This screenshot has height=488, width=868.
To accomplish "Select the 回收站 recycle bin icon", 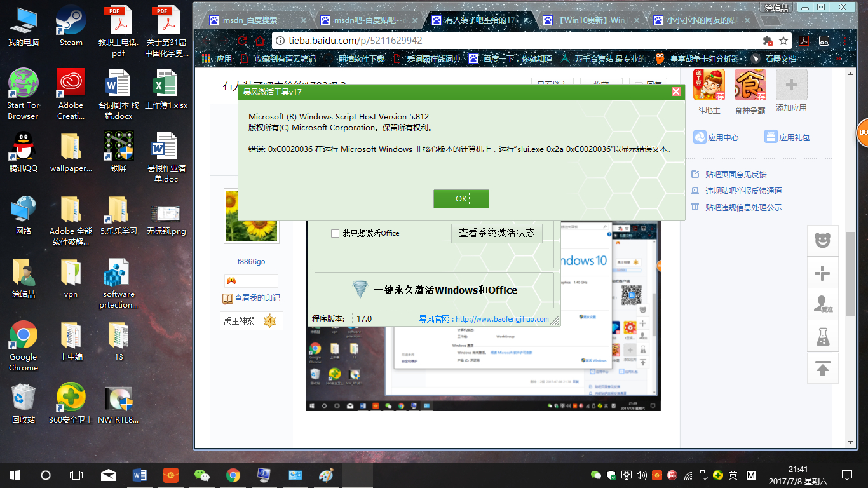I will (x=24, y=403).
